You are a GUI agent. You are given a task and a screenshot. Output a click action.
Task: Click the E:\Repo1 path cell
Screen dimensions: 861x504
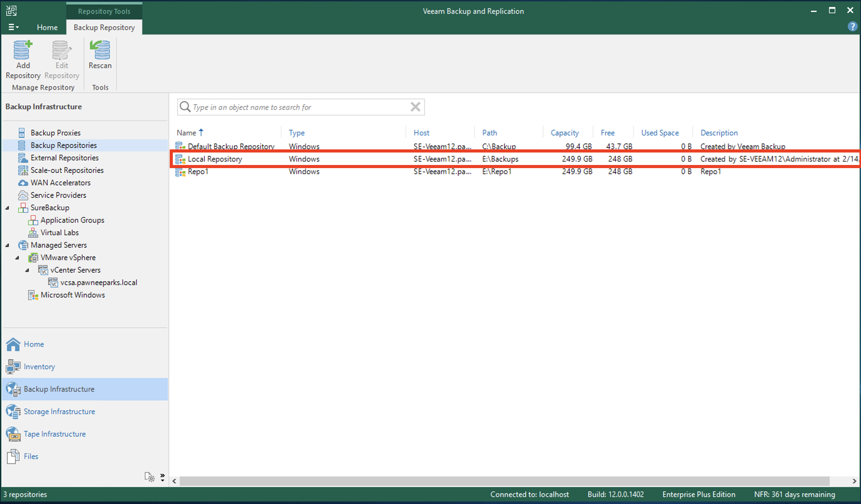click(x=497, y=172)
